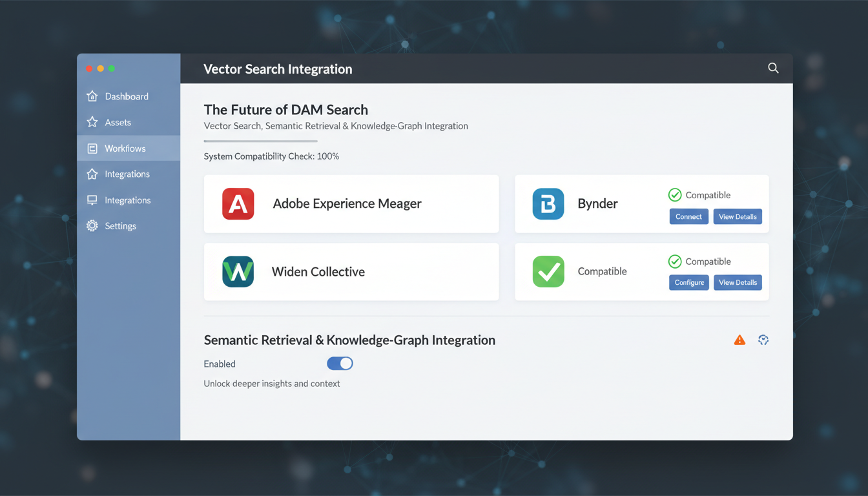
Task: Open the search magnifier in the title bar
Action: 773,68
